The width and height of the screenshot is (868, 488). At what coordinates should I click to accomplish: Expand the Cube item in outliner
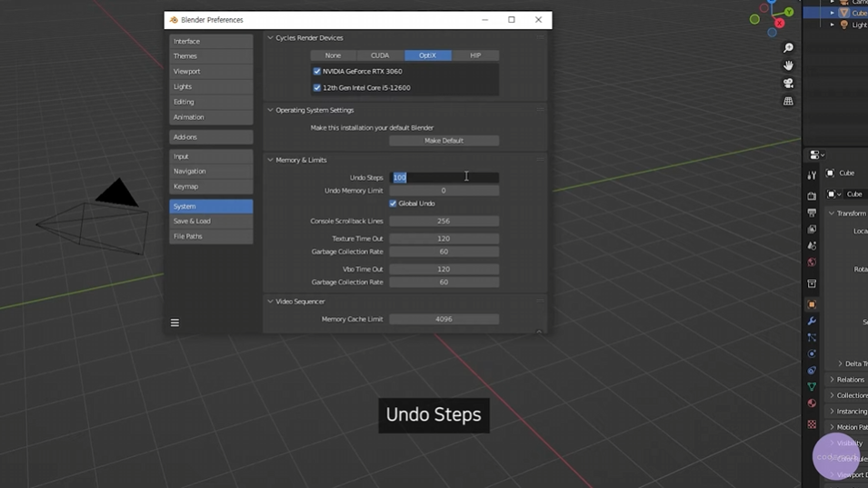[832, 13]
